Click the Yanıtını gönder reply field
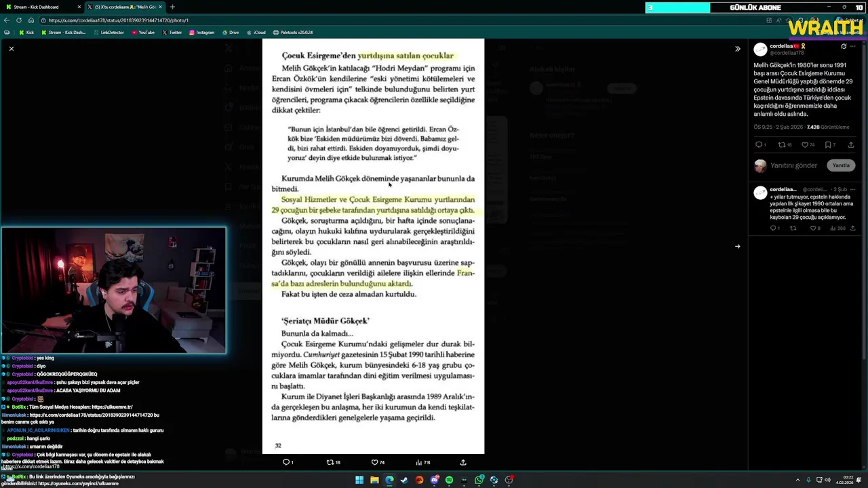Screen dimensions: 868x488 pyautogui.click(x=794, y=165)
